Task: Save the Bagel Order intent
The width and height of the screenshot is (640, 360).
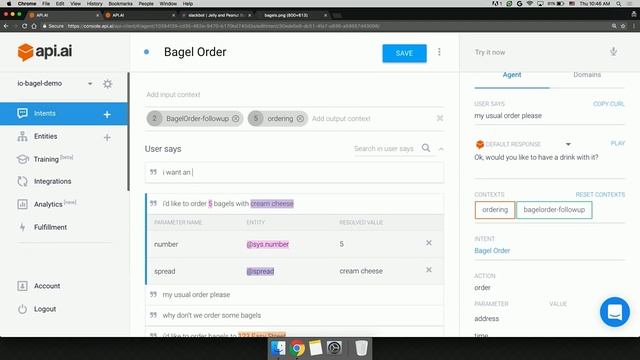Action: click(x=404, y=53)
